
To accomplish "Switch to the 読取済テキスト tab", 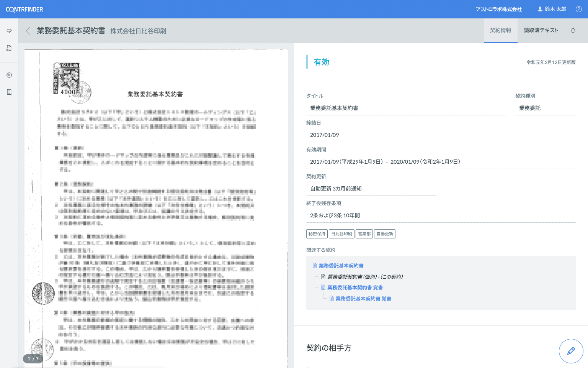I will tap(541, 30).
